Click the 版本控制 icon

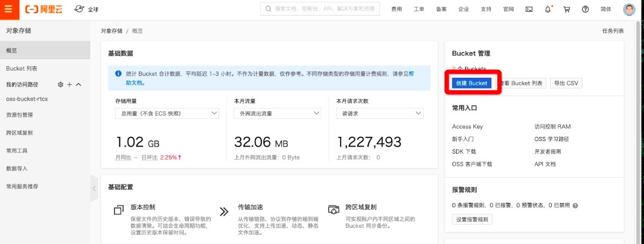pos(119,211)
